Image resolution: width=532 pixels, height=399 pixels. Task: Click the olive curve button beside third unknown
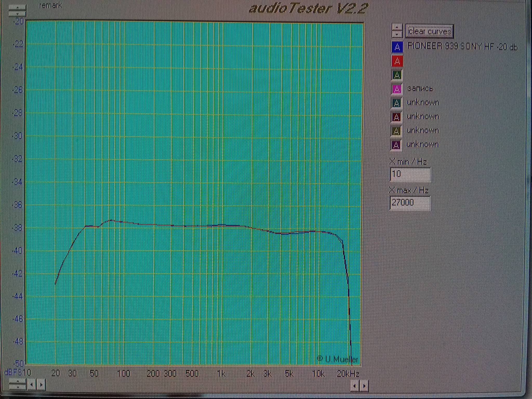click(396, 131)
